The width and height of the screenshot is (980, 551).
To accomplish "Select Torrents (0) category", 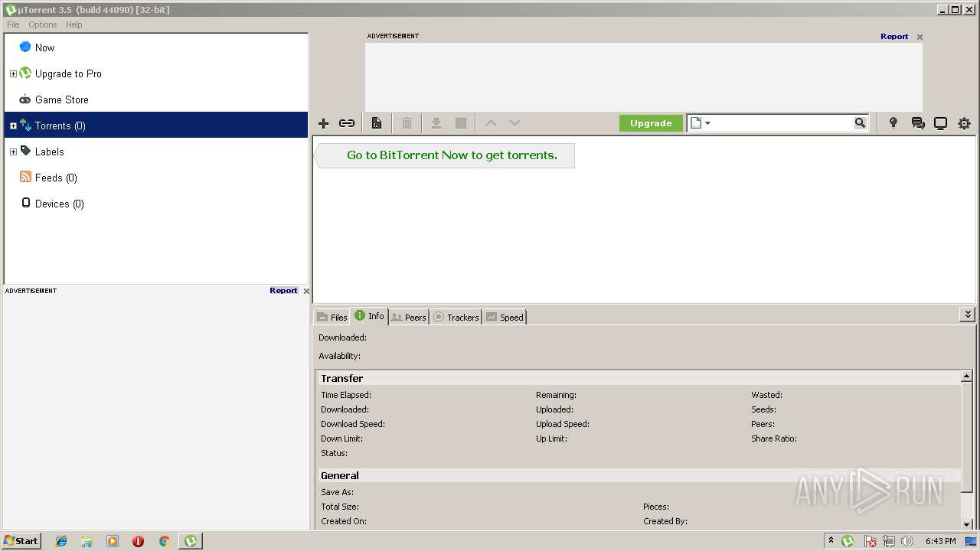I will point(156,126).
